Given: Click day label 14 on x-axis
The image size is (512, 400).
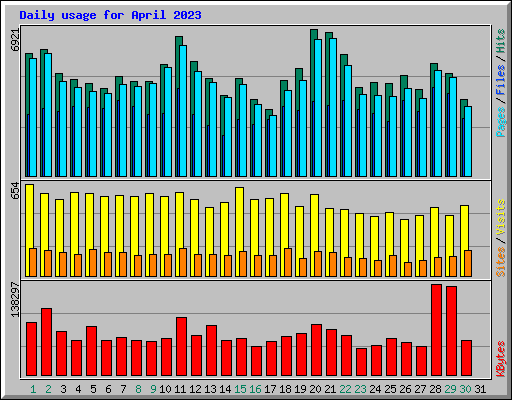Looking at the screenshot, I should point(225,389).
